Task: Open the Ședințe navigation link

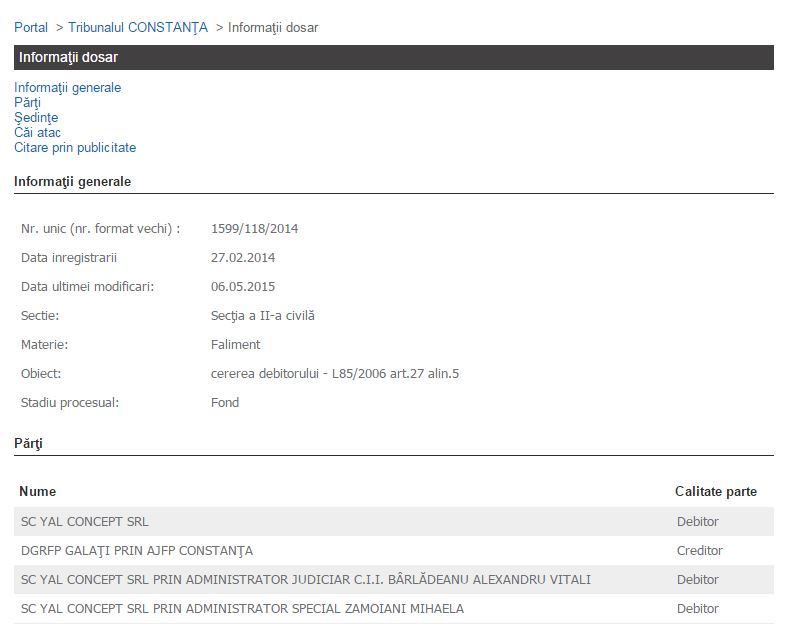Action: pos(36,118)
